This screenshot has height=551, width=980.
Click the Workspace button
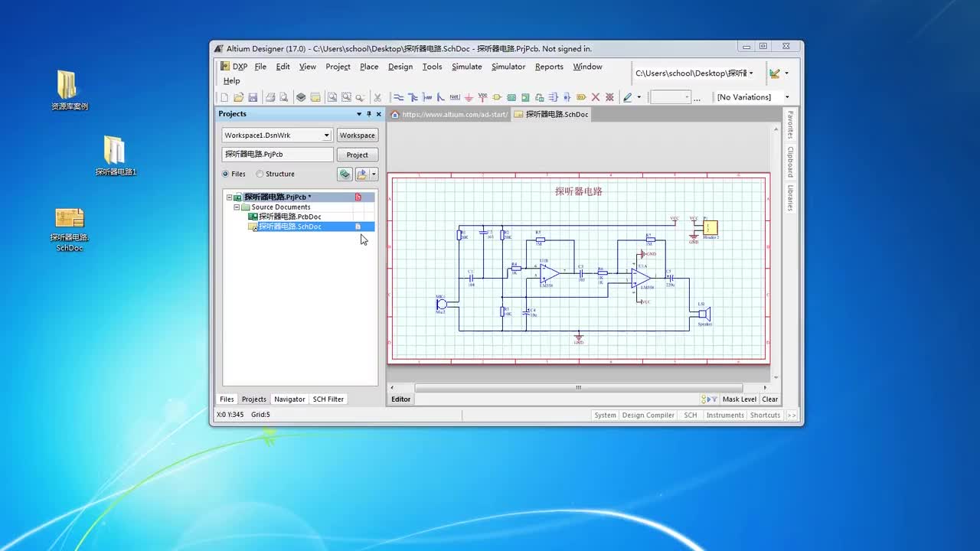coord(358,135)
